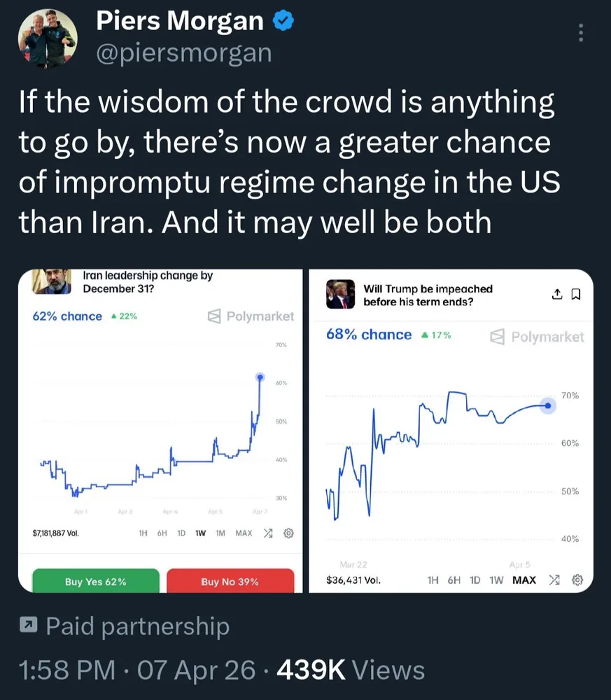This screenshot has width=611, height=700.
Task: Click the endpoint dot on Trump impeachment chart
Action: (548, 405)
